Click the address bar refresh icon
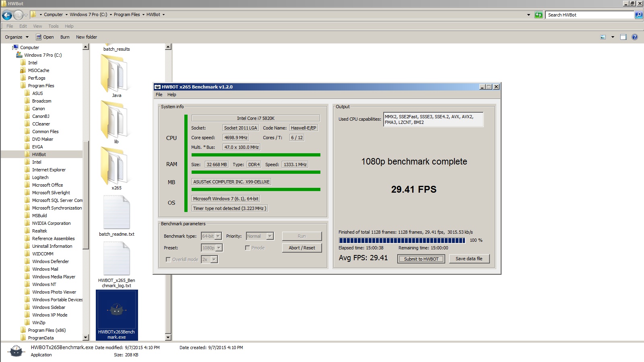 539,15
